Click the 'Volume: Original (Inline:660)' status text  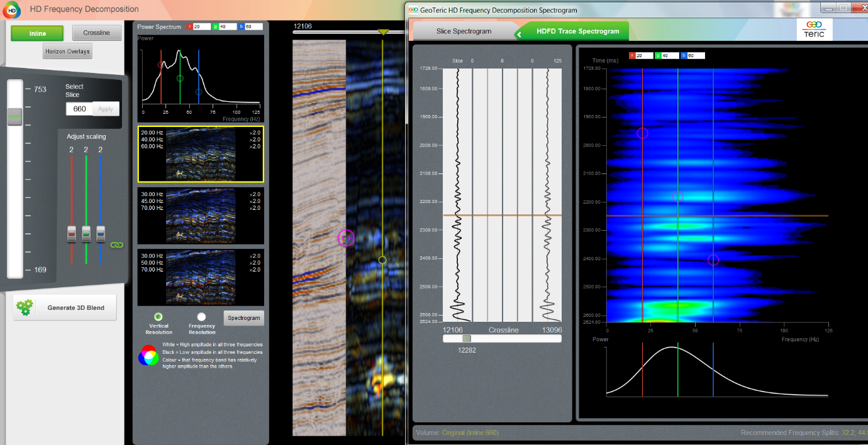click(x=457, y=432)
